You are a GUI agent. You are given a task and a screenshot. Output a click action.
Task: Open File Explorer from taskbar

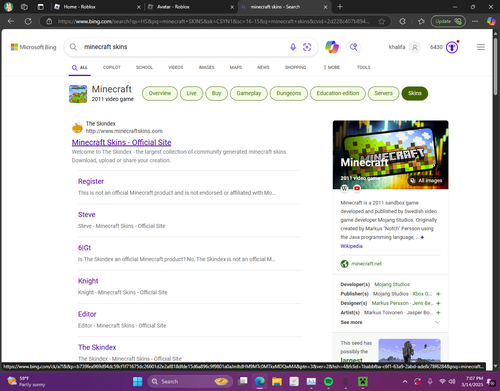[277, 381]
